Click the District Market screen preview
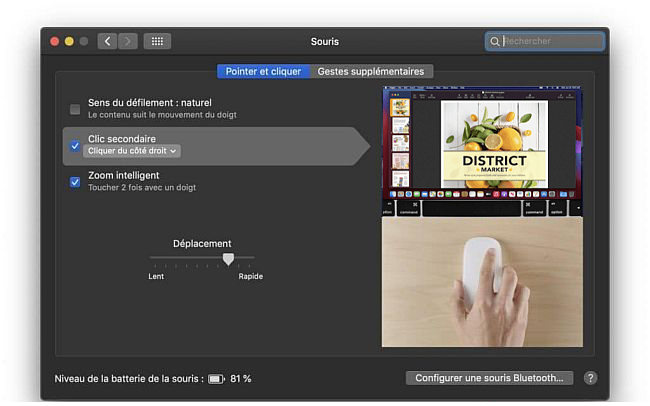 pos(482,150)
